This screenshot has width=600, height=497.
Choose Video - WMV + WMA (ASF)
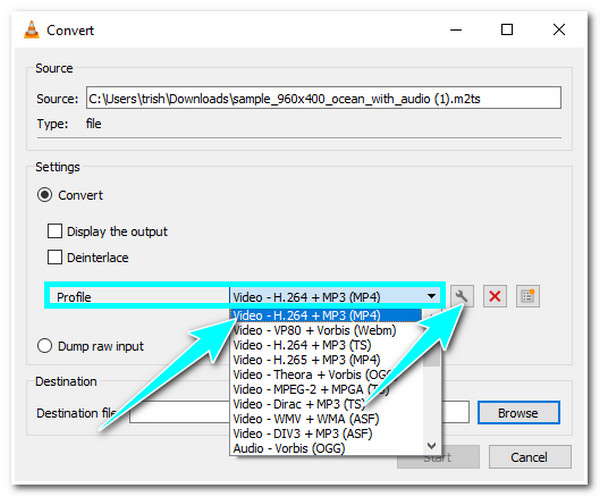click(x=326, y=419)
